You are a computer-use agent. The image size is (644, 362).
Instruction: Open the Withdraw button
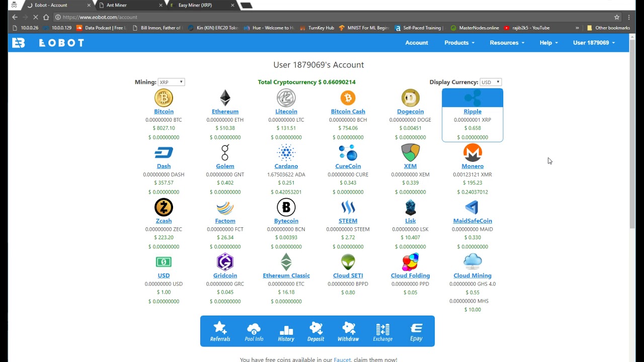point(348,331)
